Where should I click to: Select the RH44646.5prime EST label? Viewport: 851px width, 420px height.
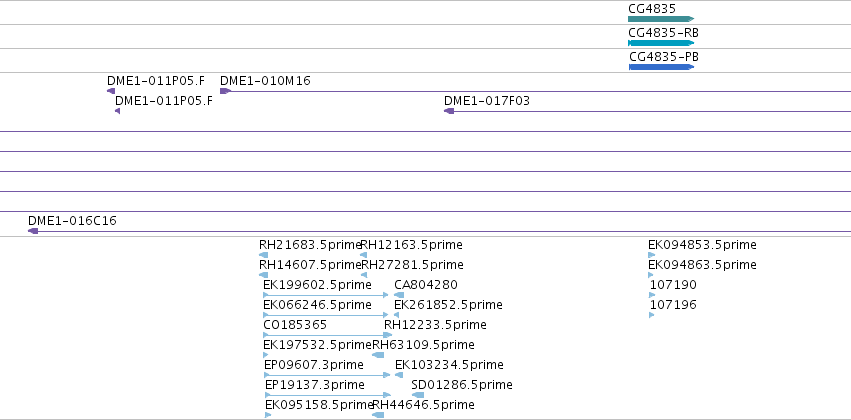click(x=423, y=405)
